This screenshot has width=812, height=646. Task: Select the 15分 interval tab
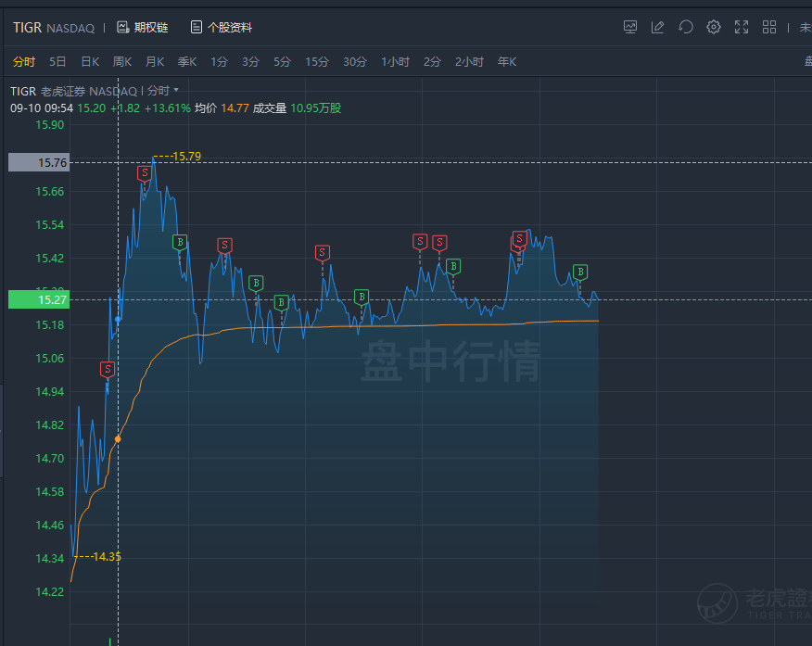coord(317,61)
